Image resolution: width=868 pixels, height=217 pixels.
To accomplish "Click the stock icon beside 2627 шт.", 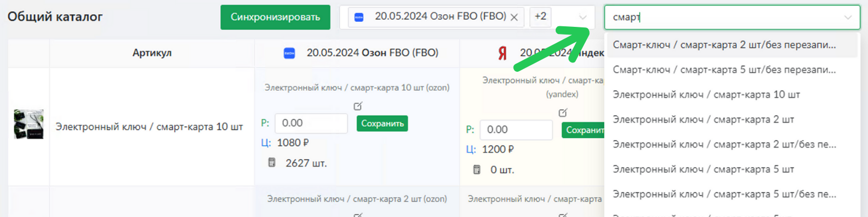I will tap(271, 163).
